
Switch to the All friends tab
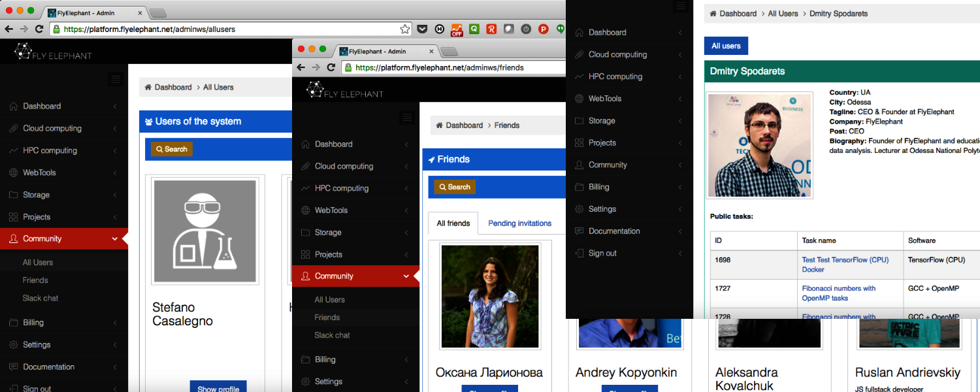pyautogui.click(x=453, y=223)
